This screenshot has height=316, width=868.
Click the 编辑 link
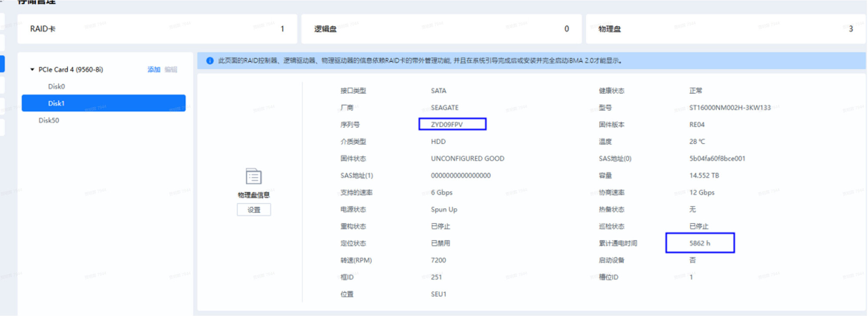coord(171,70)
